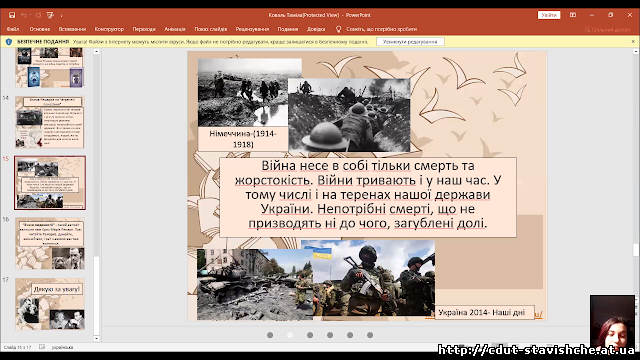Click the spell check icon in status bar
Screen dimensions: 640x360
pyautogui.click(x=42, y=347)
